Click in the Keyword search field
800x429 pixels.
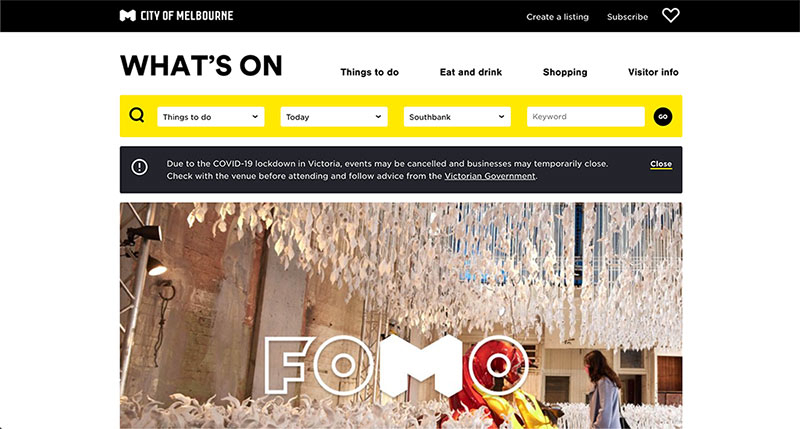point(586,117)
